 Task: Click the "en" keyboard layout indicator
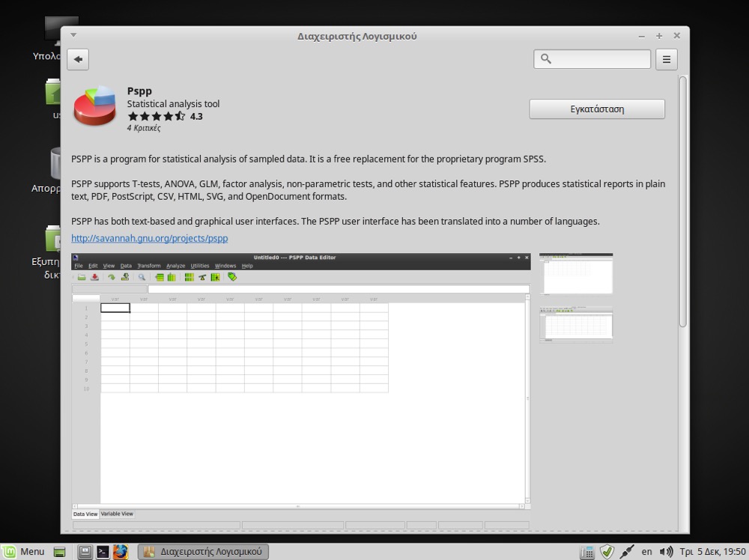647,552
